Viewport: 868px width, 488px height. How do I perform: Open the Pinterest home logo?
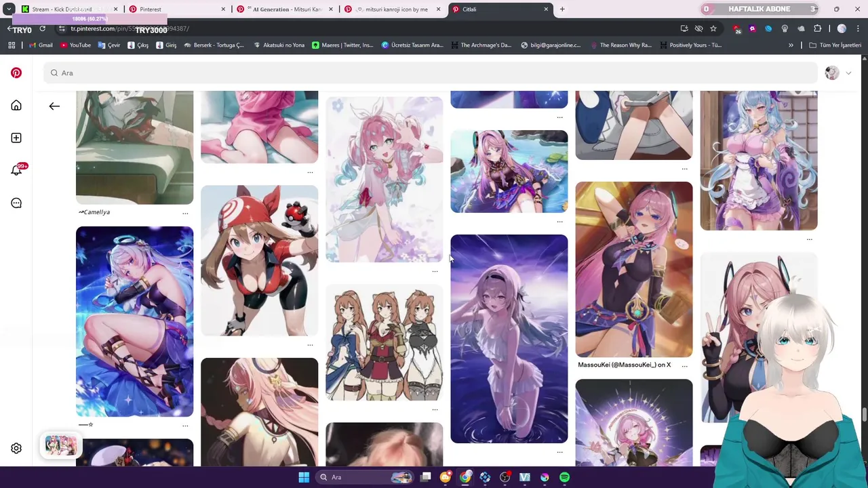tap(16, 73)
